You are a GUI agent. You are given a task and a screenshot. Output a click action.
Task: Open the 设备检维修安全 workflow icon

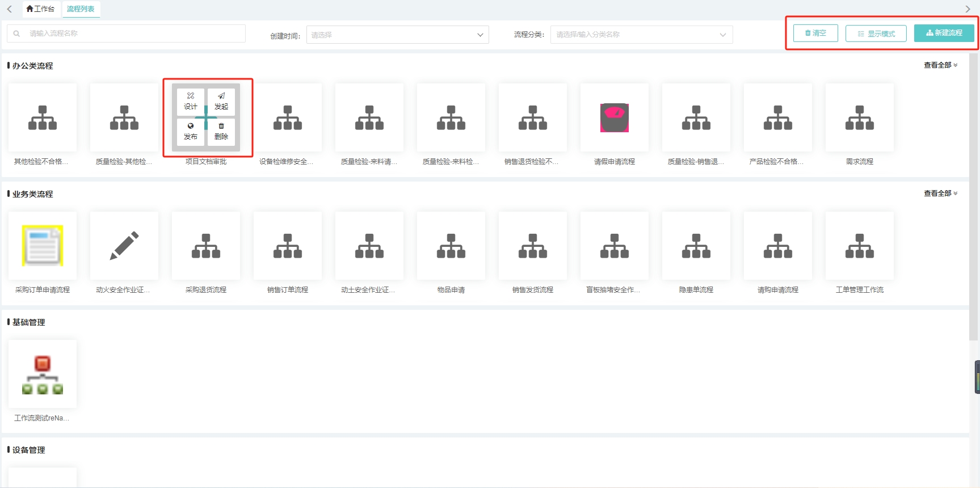point(288,117)
